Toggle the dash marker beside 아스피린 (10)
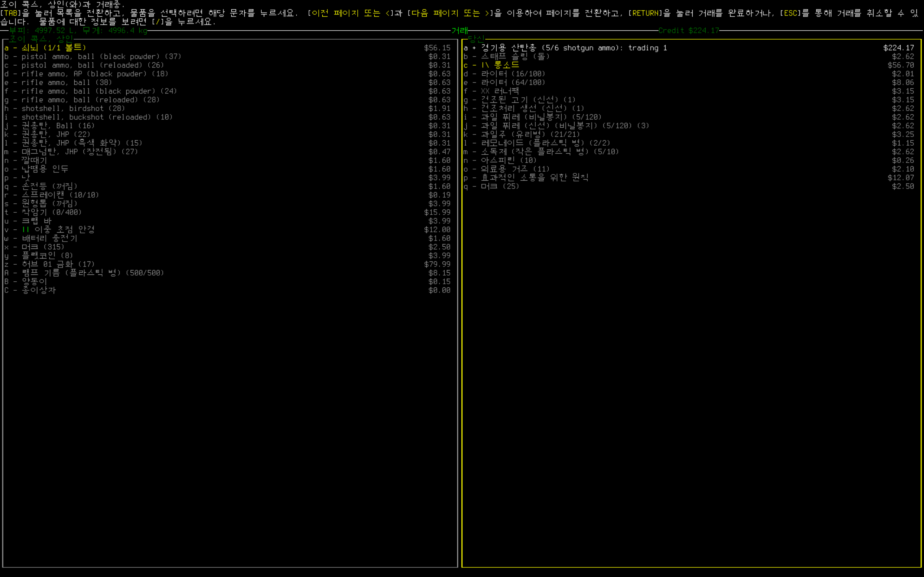Screen dimensions: 924x577 pyautogui.click(x=474, y=160)
